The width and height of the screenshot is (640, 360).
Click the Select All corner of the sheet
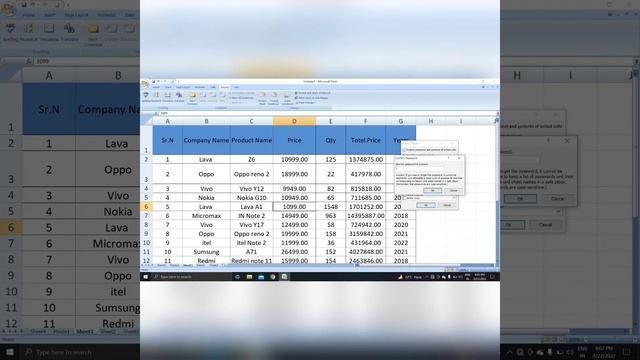click(x=146, y=121)
